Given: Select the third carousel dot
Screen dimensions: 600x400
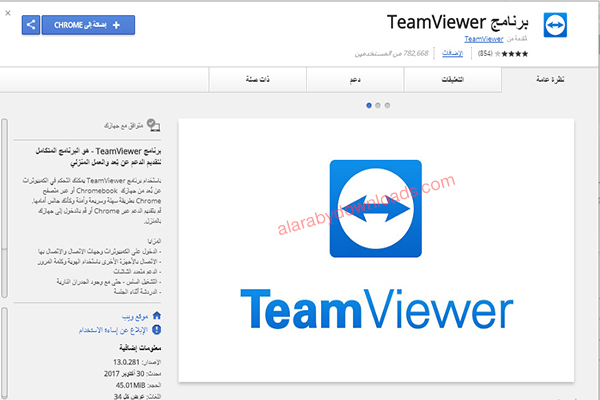Looking at the screenshot, I should [x=387, y=105].
